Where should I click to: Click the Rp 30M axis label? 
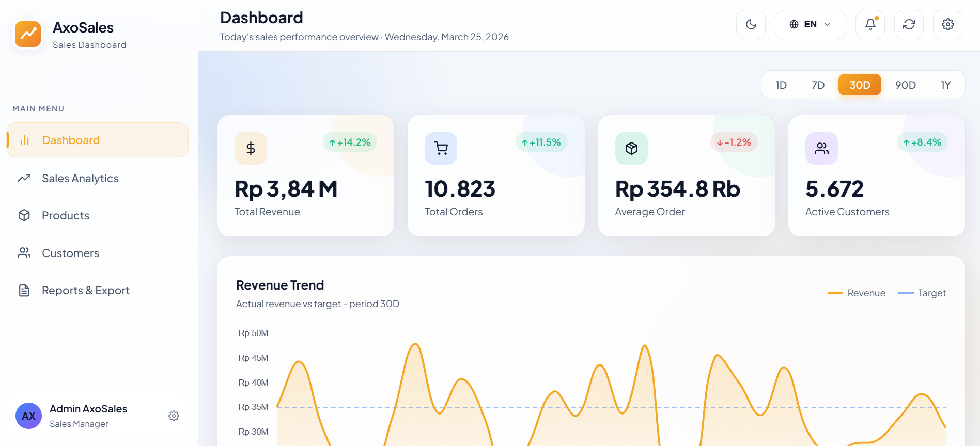pyautogui.click(x=253, y=432)
